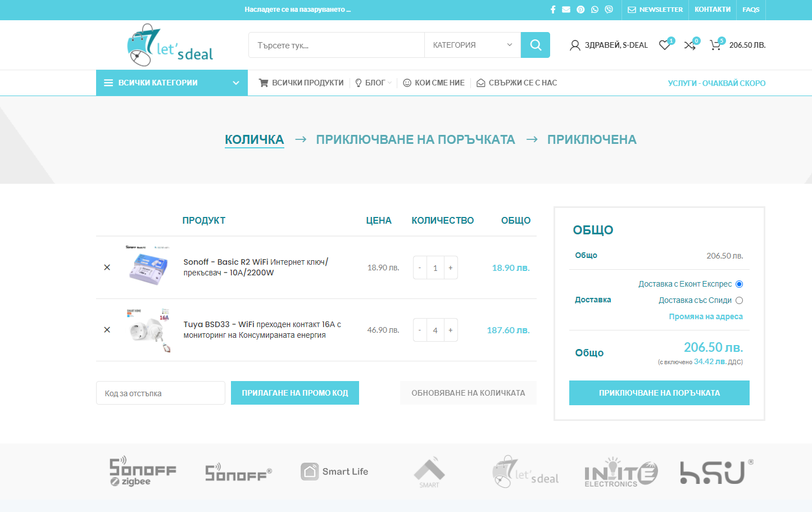Remove Sonoff Basic R2 from cart

(x=107, y=268)
